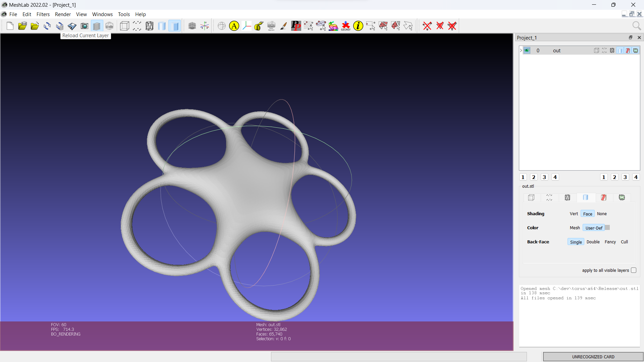Open the GEOREF referencing tool
Image resolution: width=644 pixels, height=362 pixels.
(x=346, y=26)
